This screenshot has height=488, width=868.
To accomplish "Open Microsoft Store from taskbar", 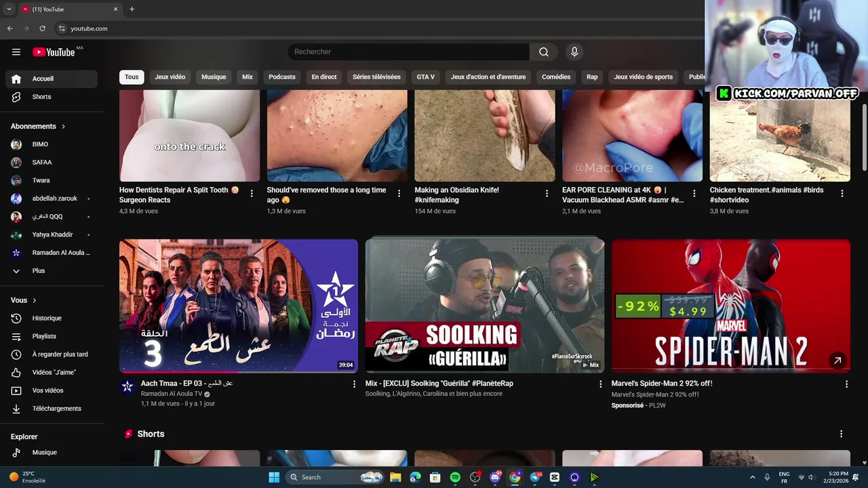I will pyautogui.click(x=435, y=477).
